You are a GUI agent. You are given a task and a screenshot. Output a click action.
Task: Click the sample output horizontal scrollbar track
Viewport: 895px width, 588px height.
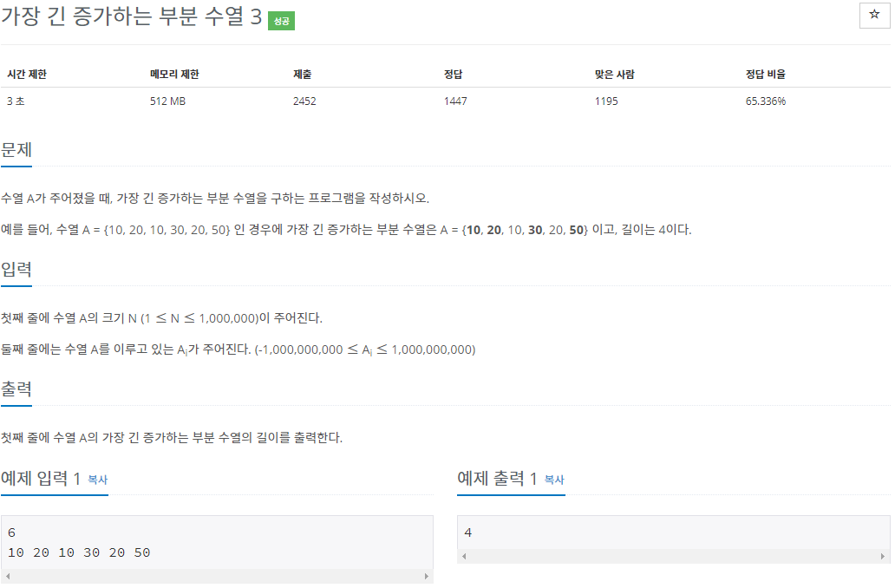pyautogui.click(x=676, y=559)
